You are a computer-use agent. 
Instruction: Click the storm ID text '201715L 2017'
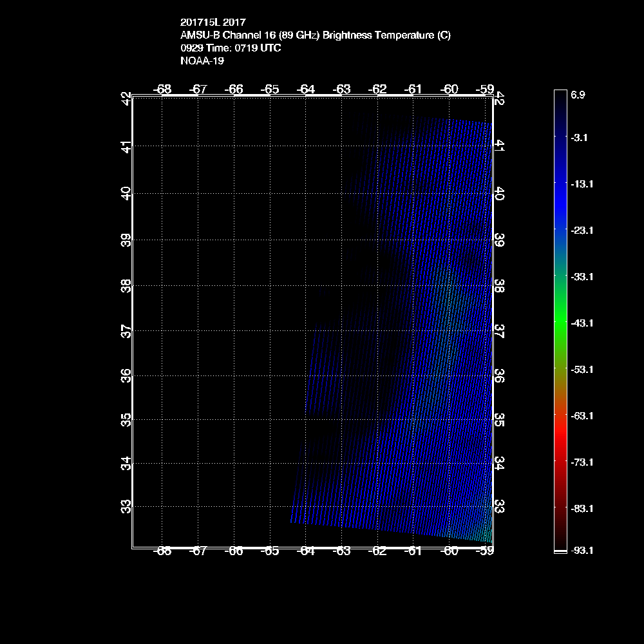click(x=213, y=22)
